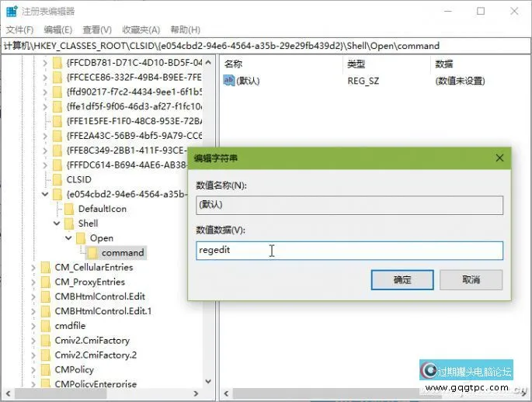Expand the {ffe1df5f-9f06-46d3 key
Screen dimensions: 532x402
point(45,106)
